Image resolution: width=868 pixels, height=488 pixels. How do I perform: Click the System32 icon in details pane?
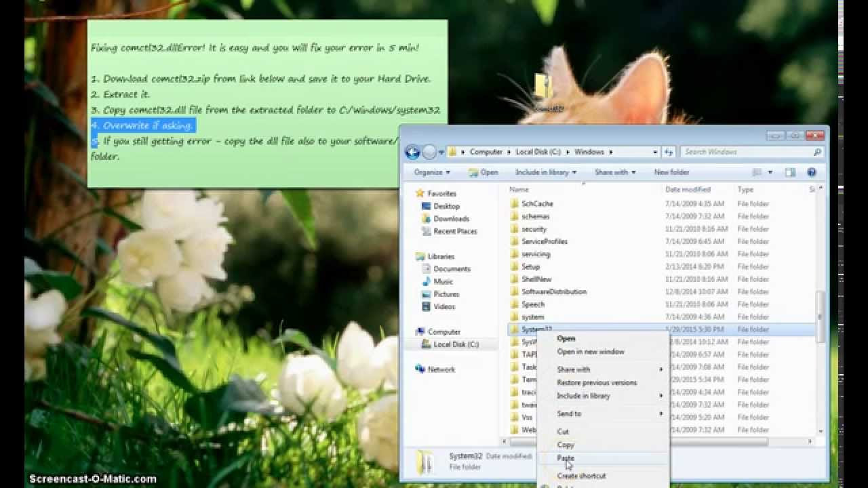pos(426,462)
